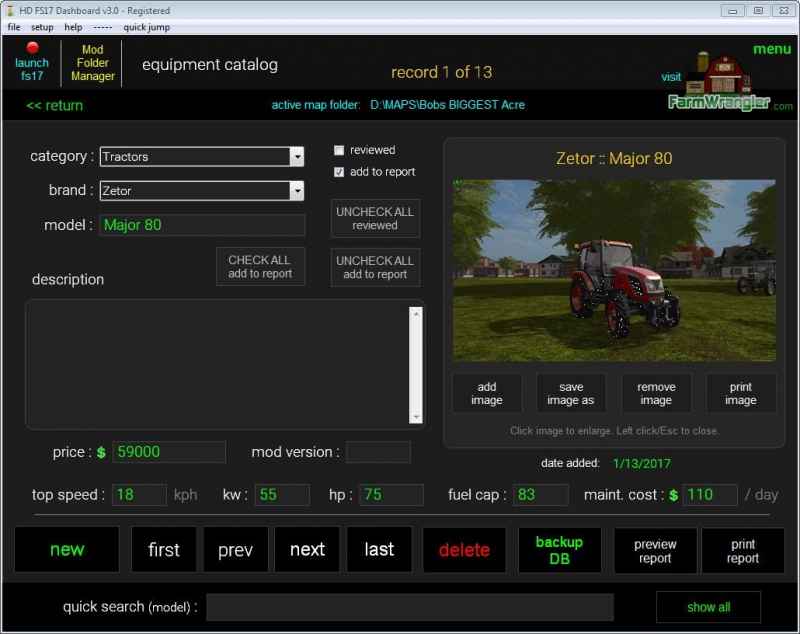Open the green menu link
Image resolution: width=800 pixels, height=634 pixels.
(771, 49)
